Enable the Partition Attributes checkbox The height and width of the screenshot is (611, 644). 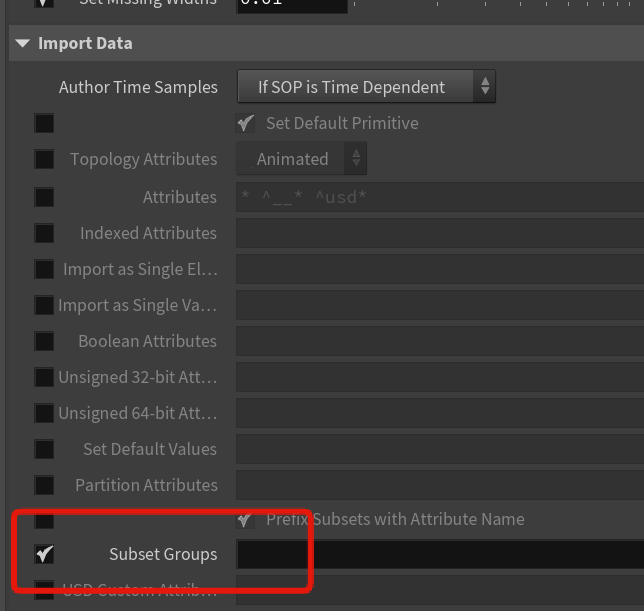44,485
